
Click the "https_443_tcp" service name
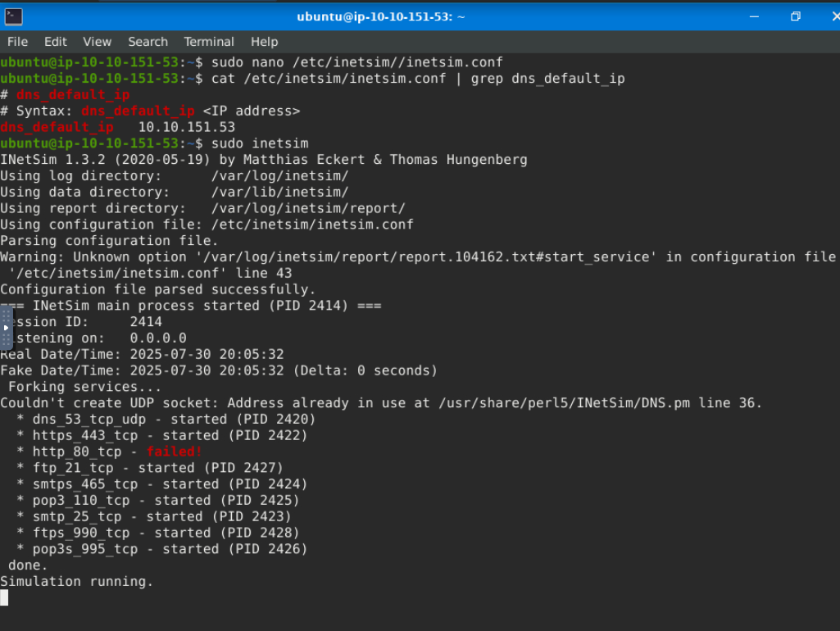85,435
